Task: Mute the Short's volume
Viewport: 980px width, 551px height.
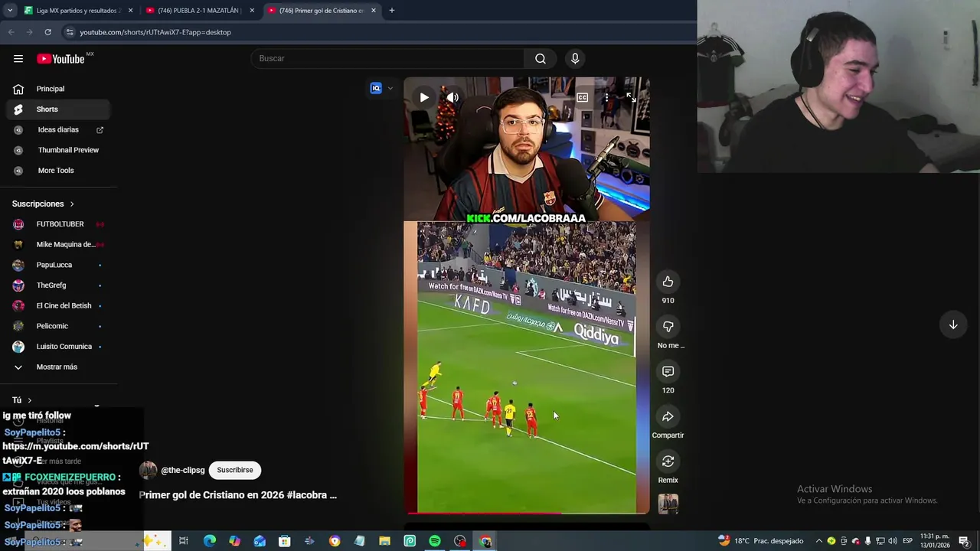Action: point(452,97)
